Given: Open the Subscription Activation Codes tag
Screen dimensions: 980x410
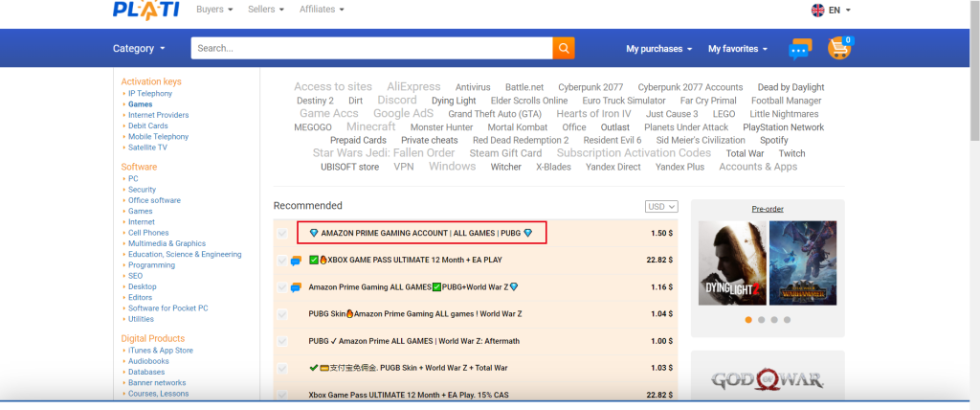Looking at the screenshot, I should tap(634, 152).
